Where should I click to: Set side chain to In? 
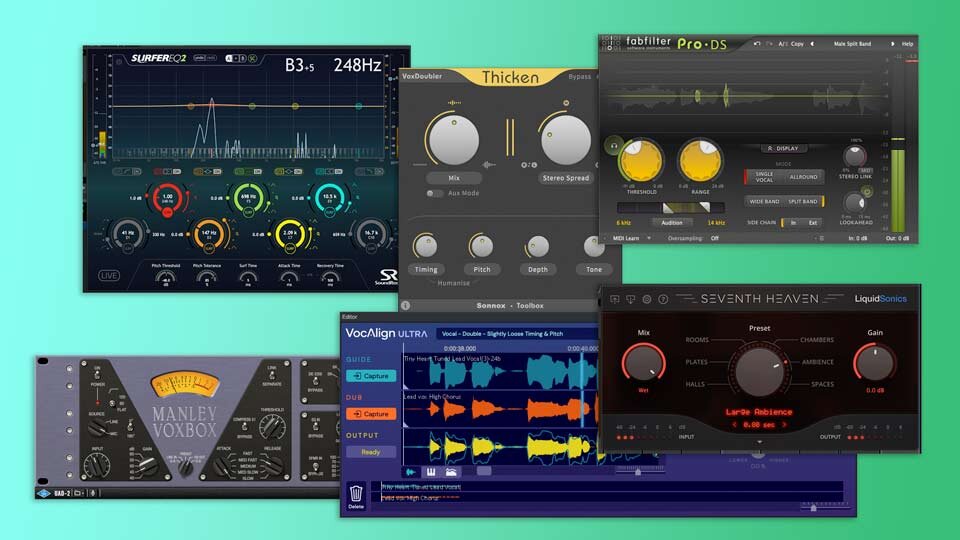pyautogui.click(x=793, y=223)
